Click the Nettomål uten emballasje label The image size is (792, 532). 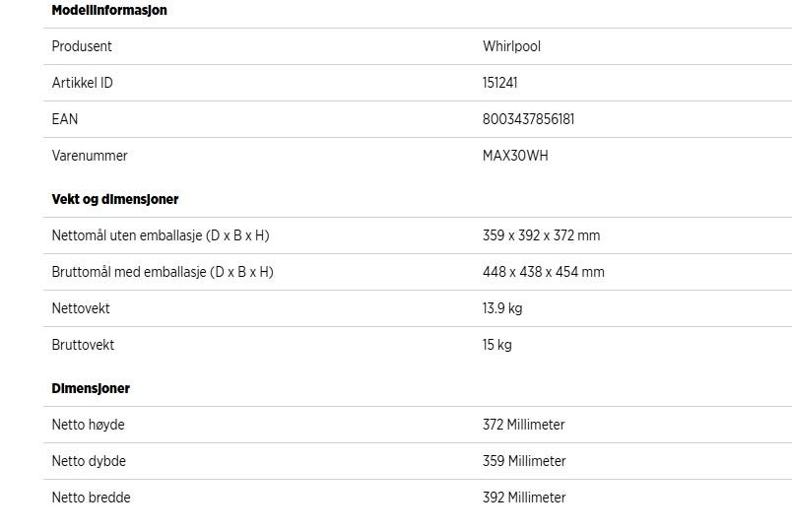click(161, 235)
